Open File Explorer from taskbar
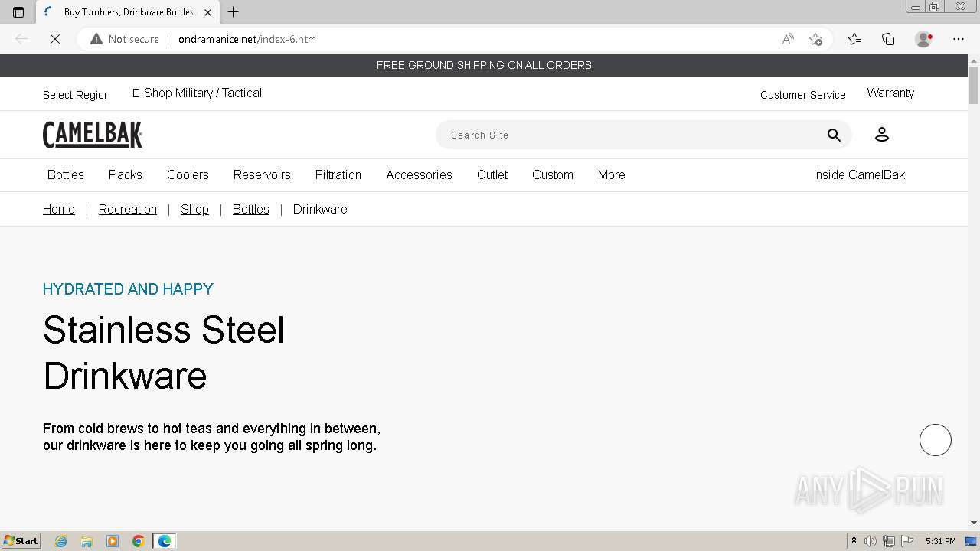The height and width of the screenshot is (551, 980). (87, 541)
